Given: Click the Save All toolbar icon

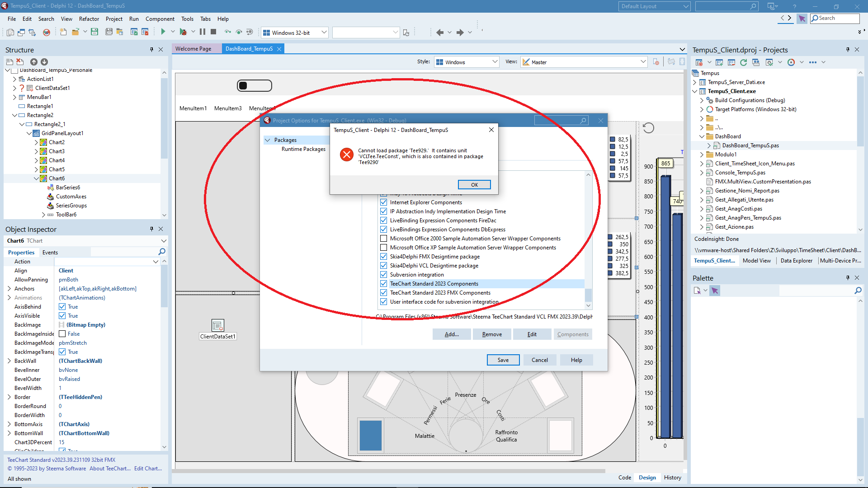Looking at the screenshot, I should [x=108, y=32].
